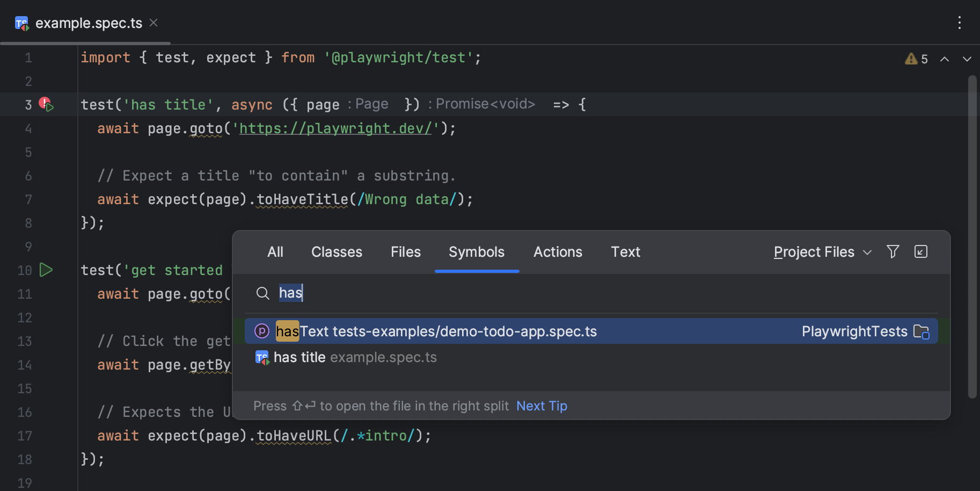This screenshot has width=980, height=491.
Task: Open results in the Find tool window icon
Action: pyautogui.click(x=921, y=251)
